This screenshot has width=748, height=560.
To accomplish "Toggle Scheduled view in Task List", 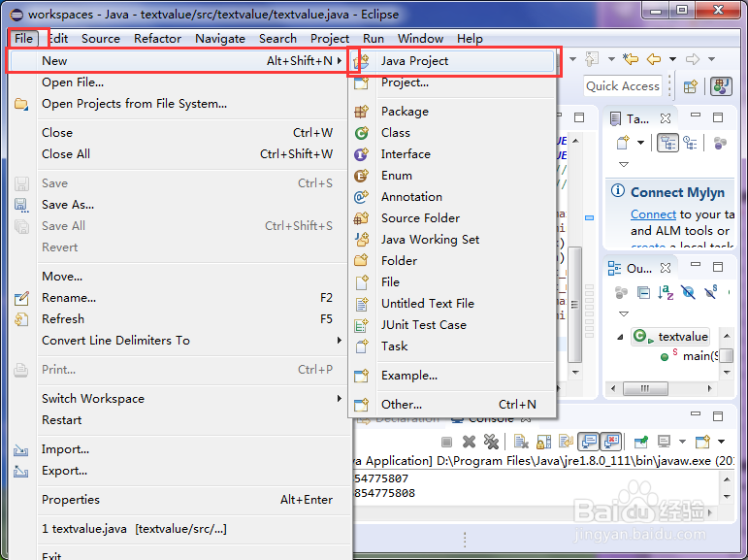I will point(690,143).
